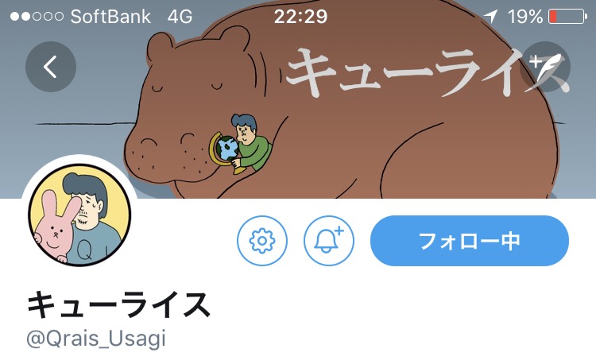The image size is (596, 364).
Task: Tap the location arrow status icon
Action: coord(490,17)
